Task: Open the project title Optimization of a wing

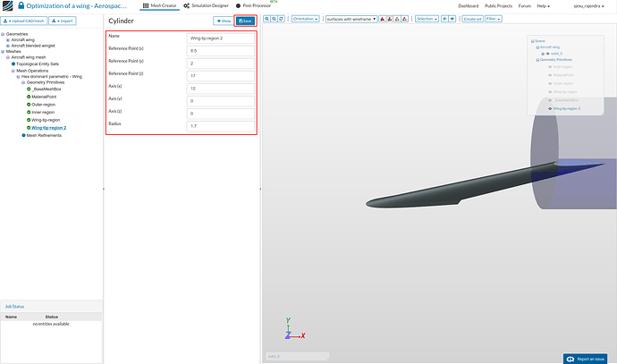Action: pyautogui.click(x=76, y=6)
